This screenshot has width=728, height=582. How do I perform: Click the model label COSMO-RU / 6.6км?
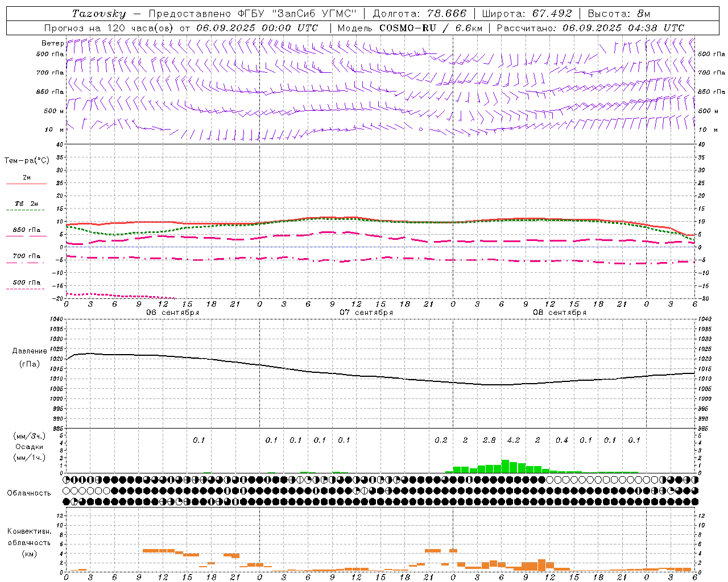(x=431, y=28)
